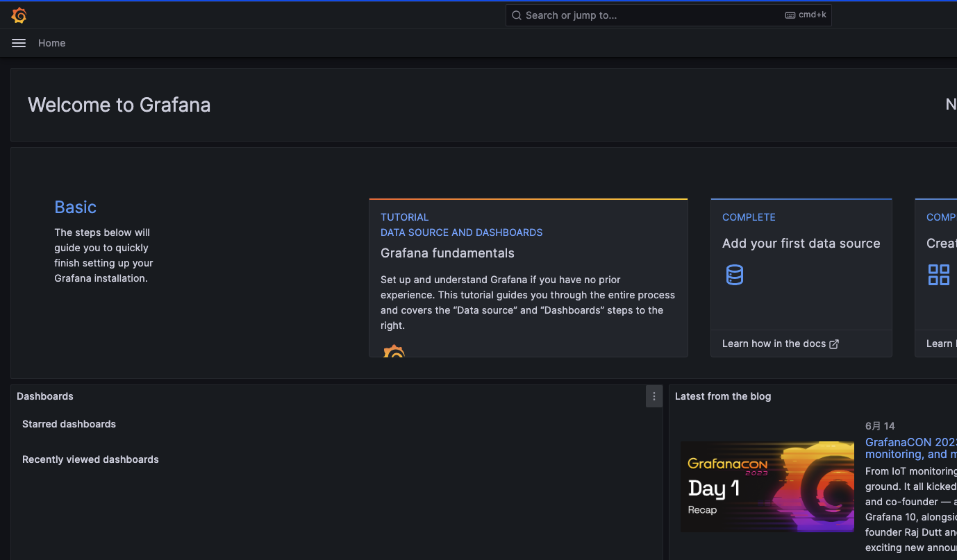Focus the 'Search or jump to...' field
The image size is (957, 560).
pyautogui.click(x=668, y=15)
